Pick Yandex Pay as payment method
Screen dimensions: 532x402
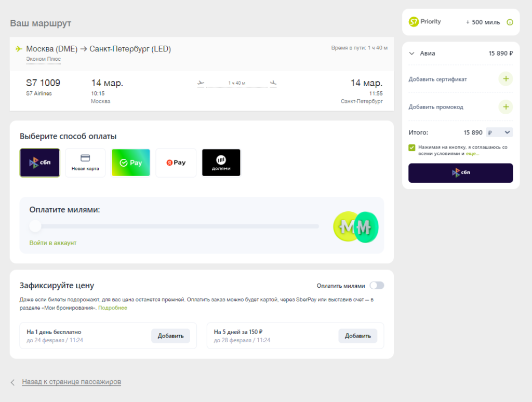coord(176,163)
